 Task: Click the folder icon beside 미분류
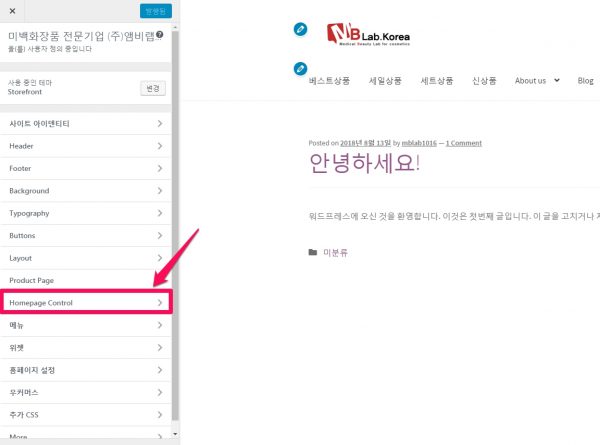pos(313,252)
